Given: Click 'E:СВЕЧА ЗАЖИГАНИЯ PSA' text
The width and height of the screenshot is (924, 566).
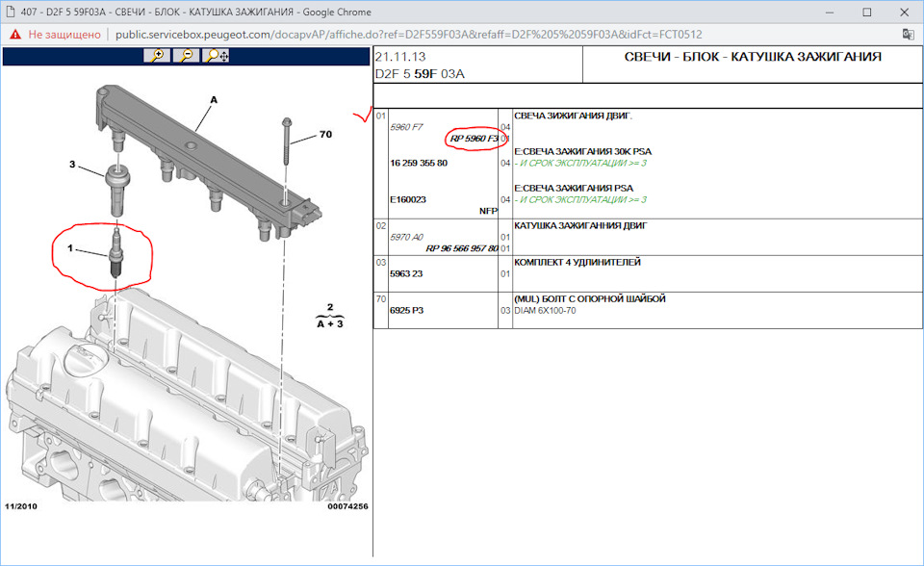Looking at the screenshot, I should click(574, 188).
